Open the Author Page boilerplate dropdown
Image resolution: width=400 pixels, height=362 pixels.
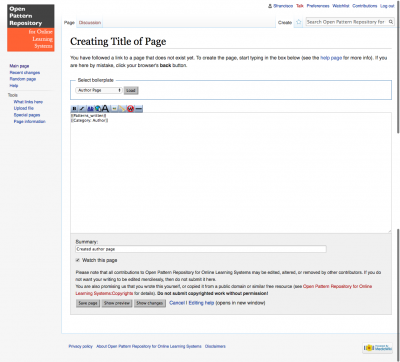(x=99, y=90)
